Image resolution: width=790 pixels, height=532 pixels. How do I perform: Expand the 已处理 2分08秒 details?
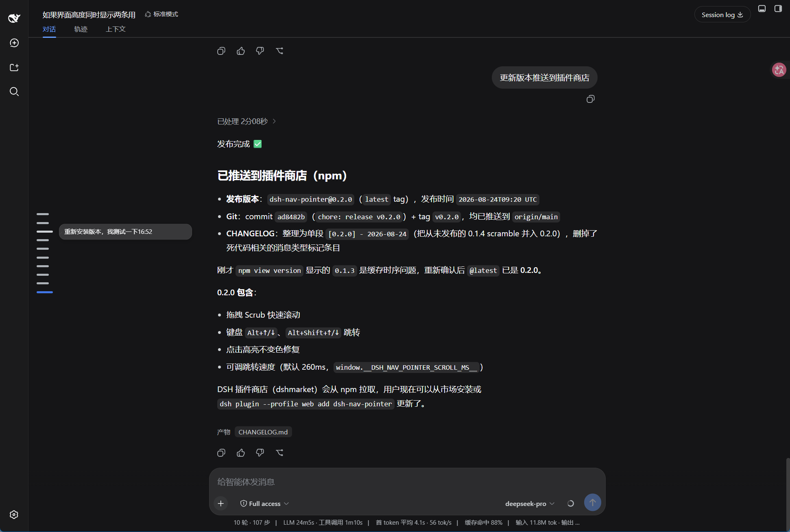(247, 121)
